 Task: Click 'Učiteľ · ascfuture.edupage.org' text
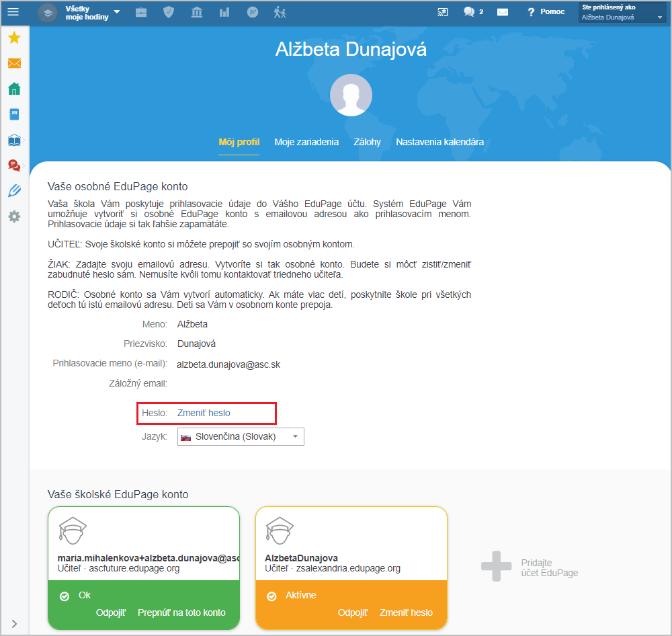click(119, 568)
